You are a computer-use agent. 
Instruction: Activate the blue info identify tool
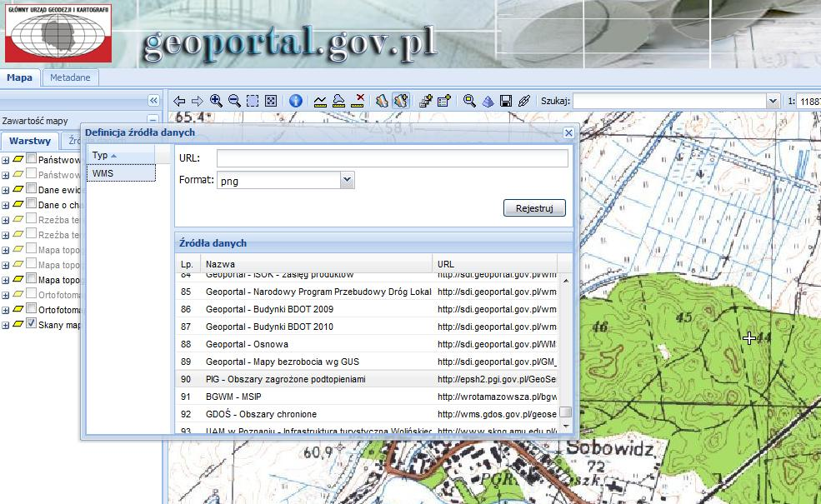[x=296, y=101]
